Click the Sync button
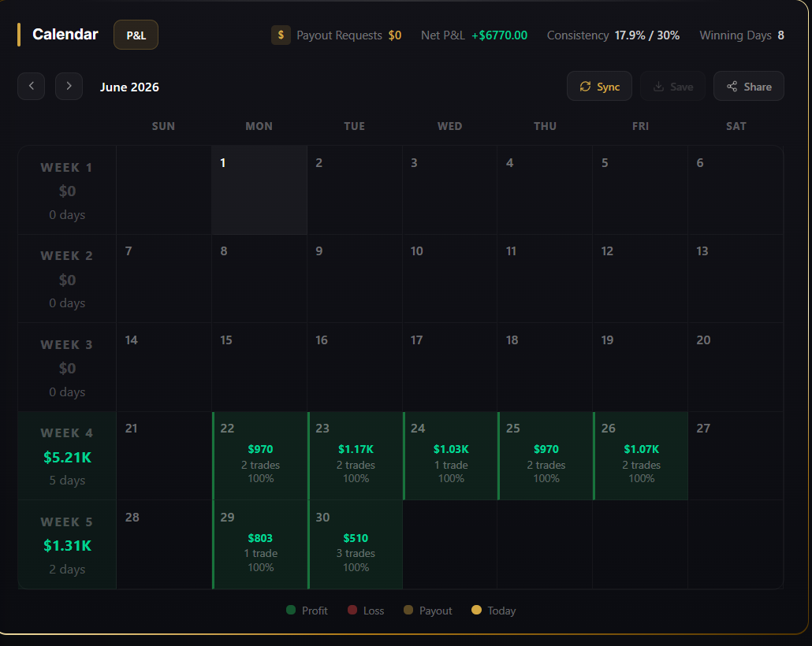This screenshot has width=812, height=646. point(599,87)
